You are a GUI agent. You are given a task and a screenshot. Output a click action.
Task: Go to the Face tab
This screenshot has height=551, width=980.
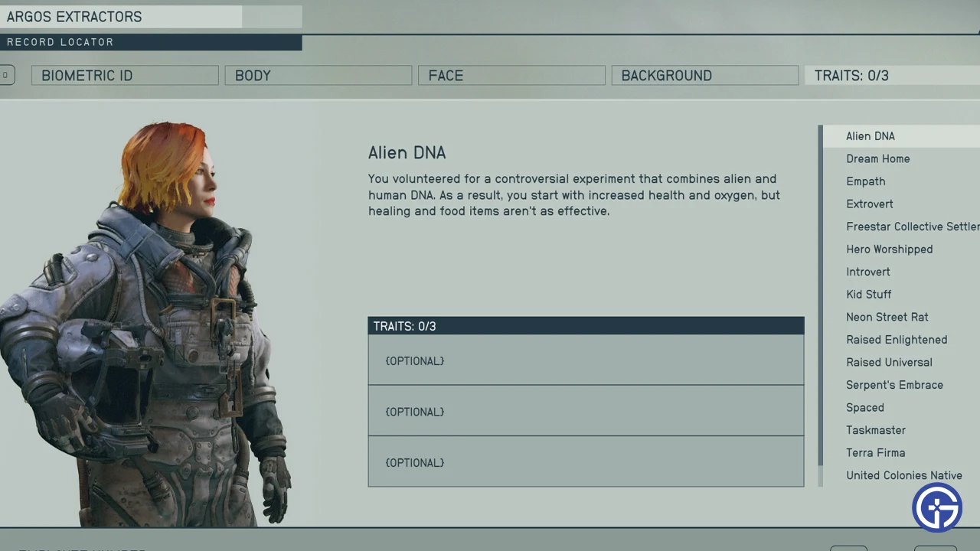click(511, 75)
